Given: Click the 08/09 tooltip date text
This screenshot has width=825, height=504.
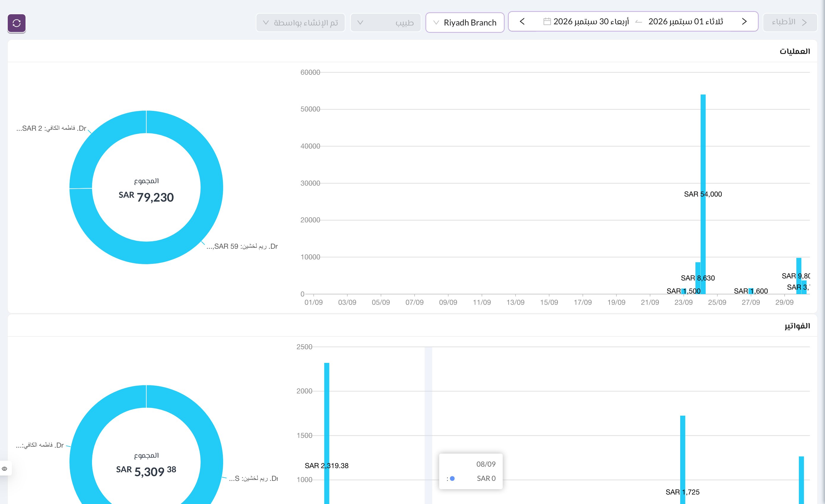Looking at the screenshot, I should click(x=486, y=464).
